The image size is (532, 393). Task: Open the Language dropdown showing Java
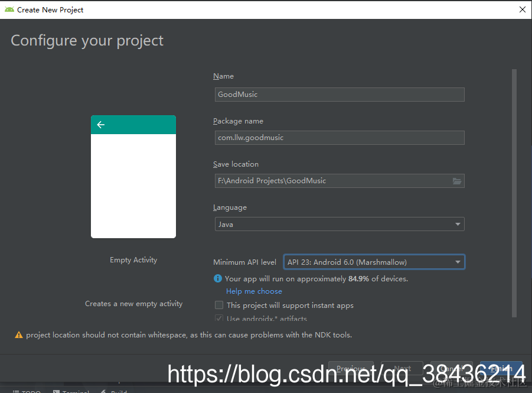coord(340,224)
